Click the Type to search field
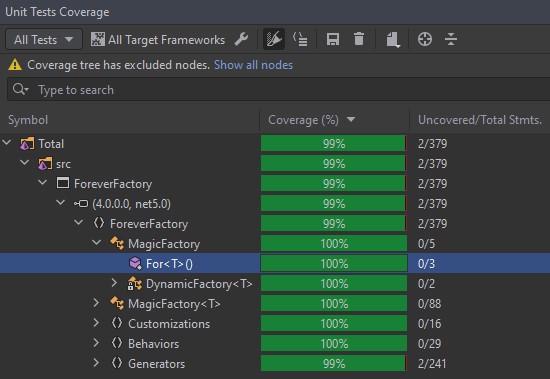550x379 pixels. (279, 90)
